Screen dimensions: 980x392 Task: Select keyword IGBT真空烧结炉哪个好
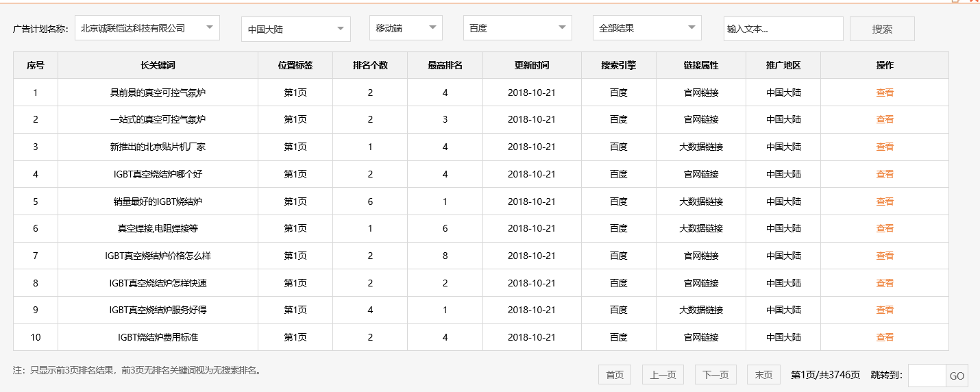[x=158, y=174]
